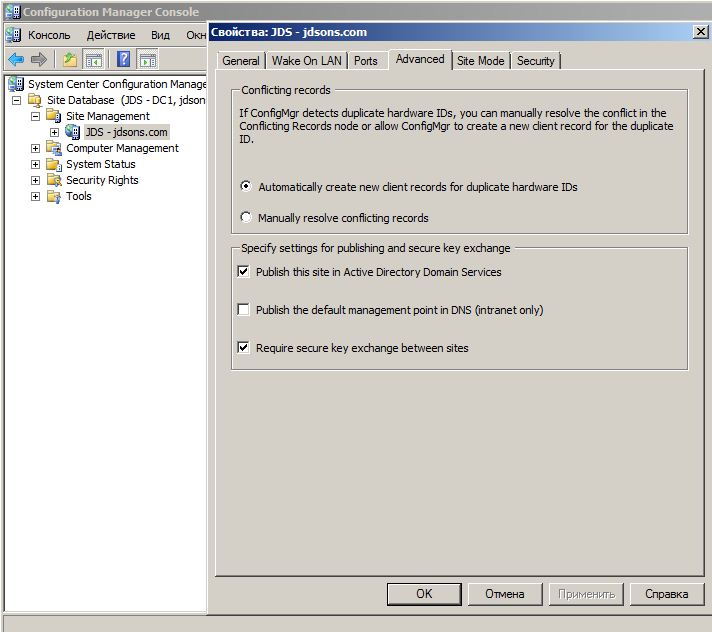712x632 pixels.
Task: Confirm the dialog with OK
Action: tap(424, 594)
